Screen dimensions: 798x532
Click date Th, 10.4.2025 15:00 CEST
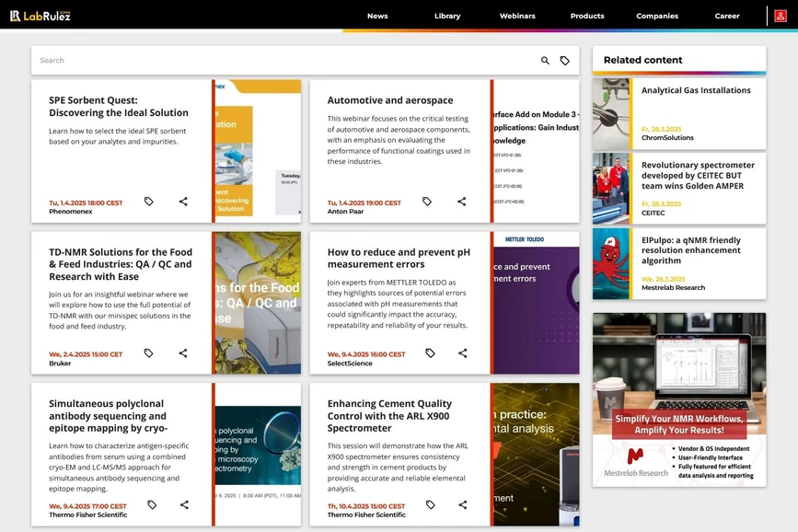[x=366, y=506]
